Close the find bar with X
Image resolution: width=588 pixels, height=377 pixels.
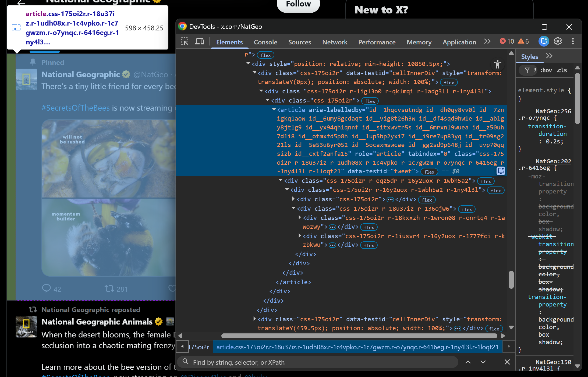(507, 362)
